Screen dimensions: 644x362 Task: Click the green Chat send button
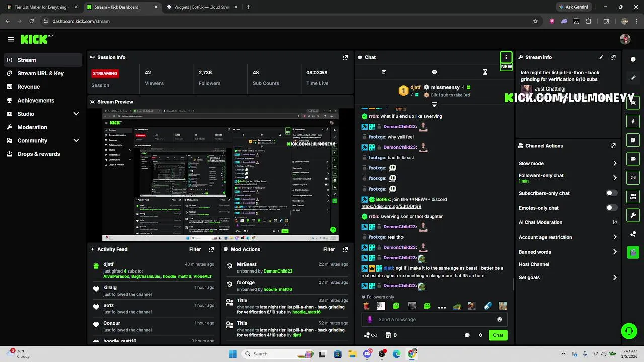[x=498, y=335]
